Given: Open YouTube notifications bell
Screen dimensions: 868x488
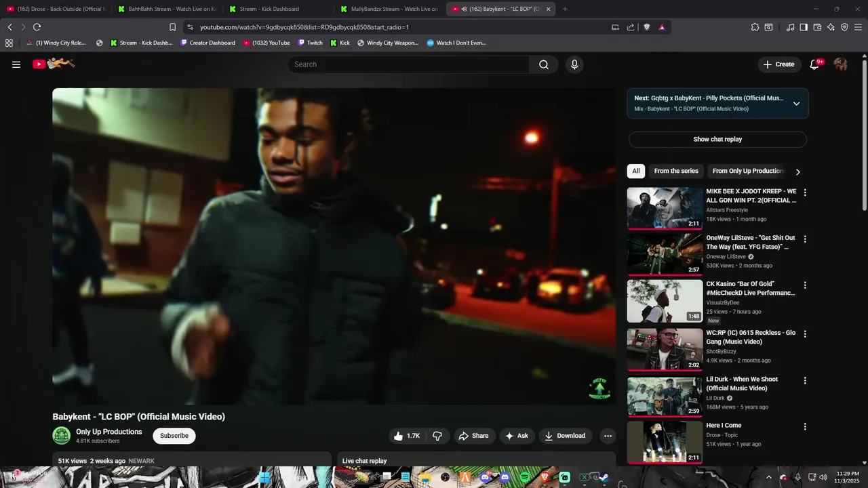Looking at the screenshot, I should pyautogui.click(x=816, y=64).
